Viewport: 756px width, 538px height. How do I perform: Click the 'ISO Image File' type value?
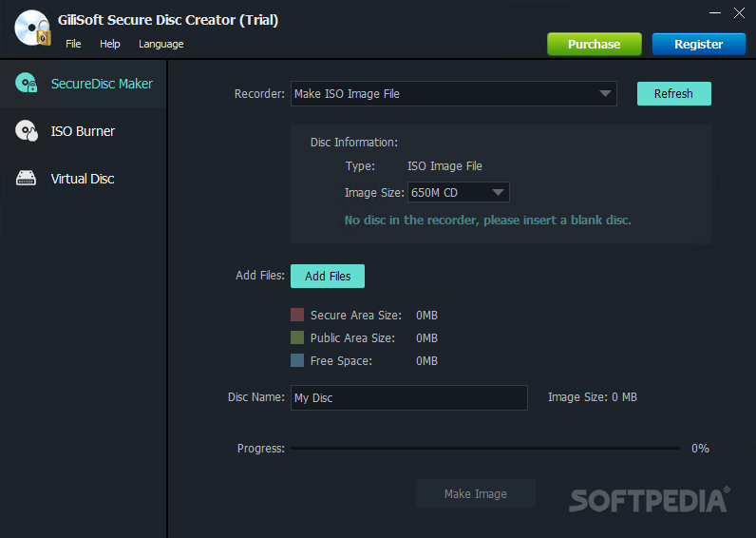[x=444, y=166]
